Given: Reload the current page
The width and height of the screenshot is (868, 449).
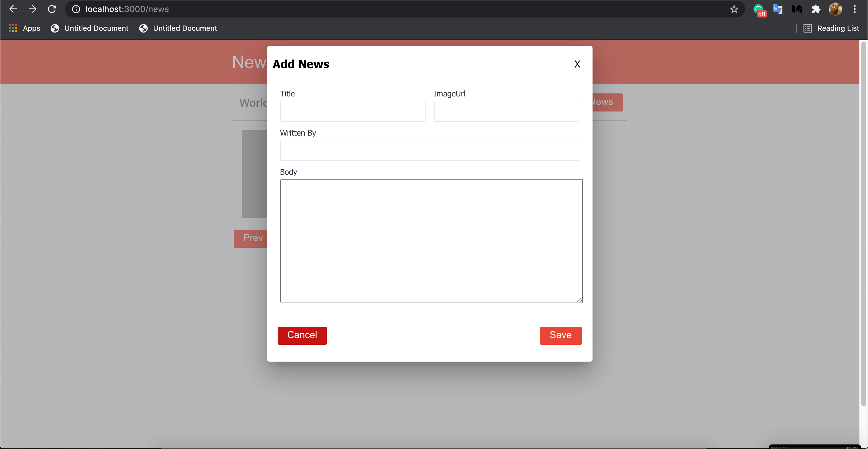Looking at the screenshot, I should [x=52, y=9].
